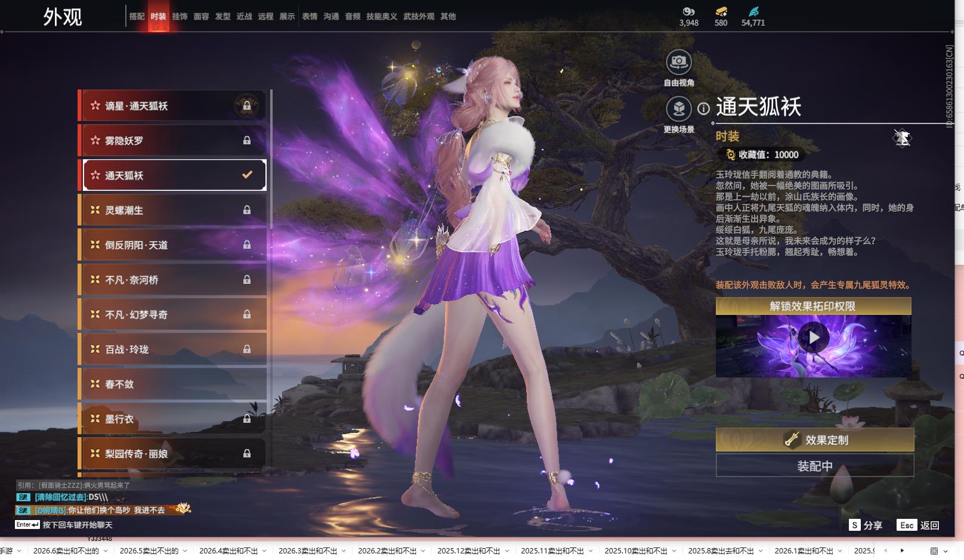The width and height of the screenshot is (964, 560).
Task: Select the 墨行衣 outfit
Action: 172,419
